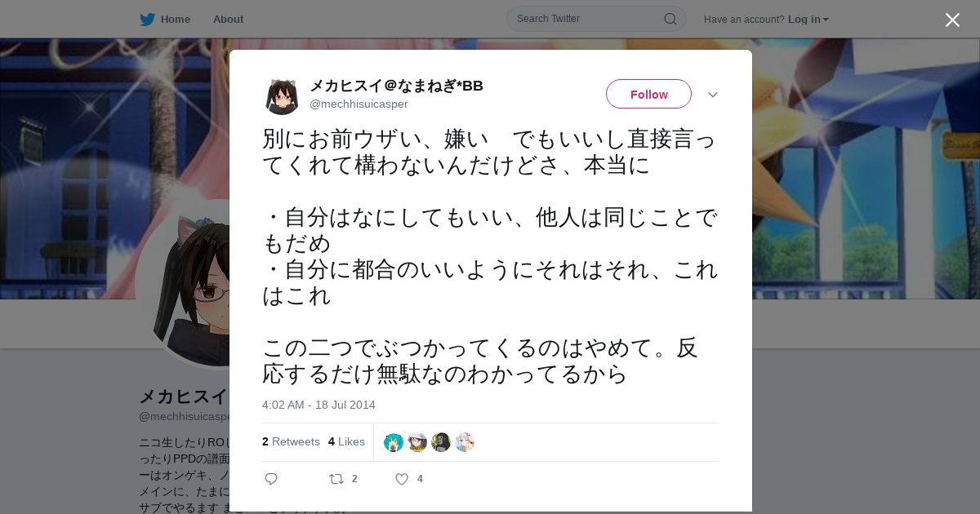980x514 pixels.
Task: Follow メカヒスイ with the Follow button
Action: (648, 94)
